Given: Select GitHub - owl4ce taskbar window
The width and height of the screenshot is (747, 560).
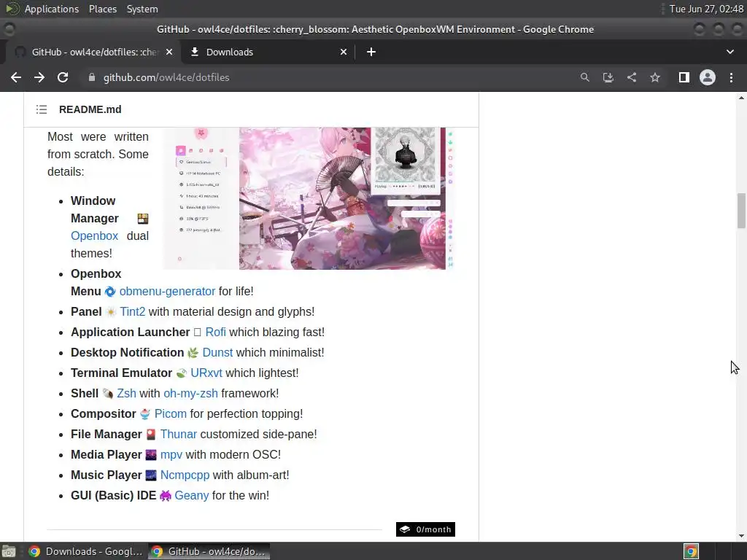Looking at the screenshot, I should coord(209,551).
